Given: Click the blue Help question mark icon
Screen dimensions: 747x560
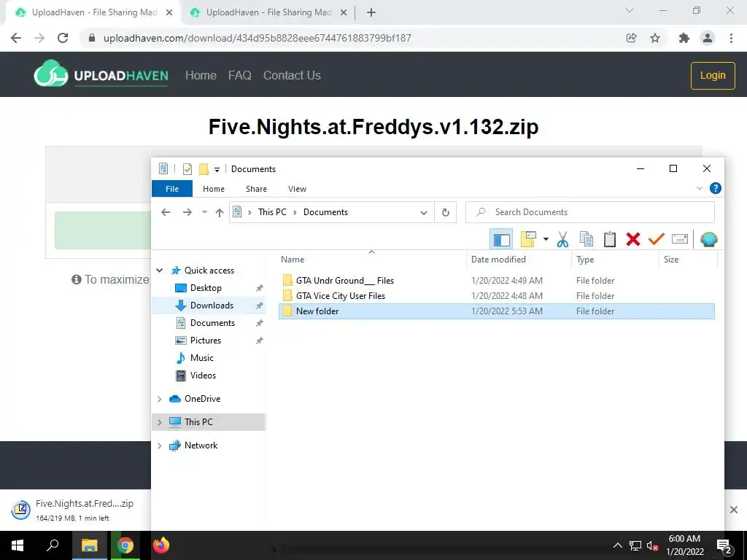Looking at the screenshot, I should tap(715, 189).
